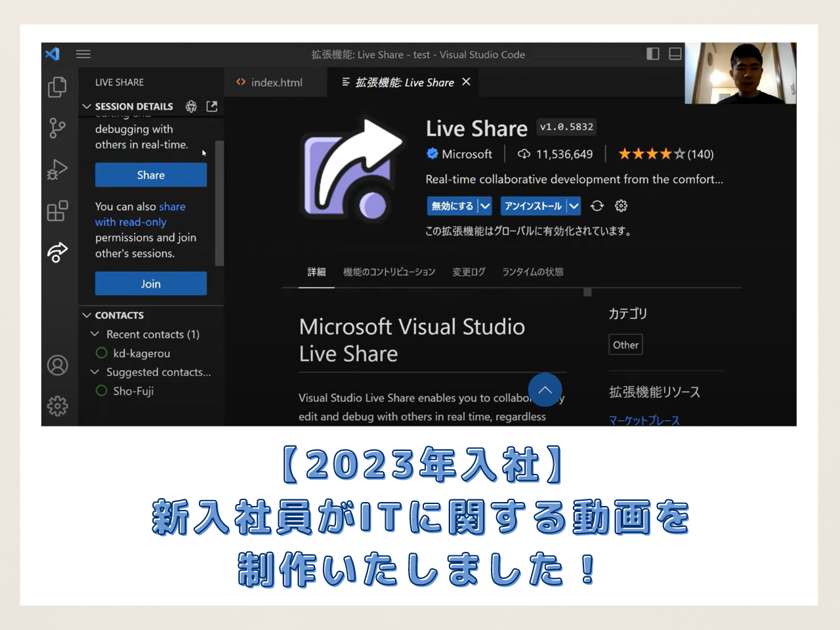Collapse Recent contacts (1) group
Viewport: 840px width, 630px height.
pyautogui.click(x=94, y=334)
